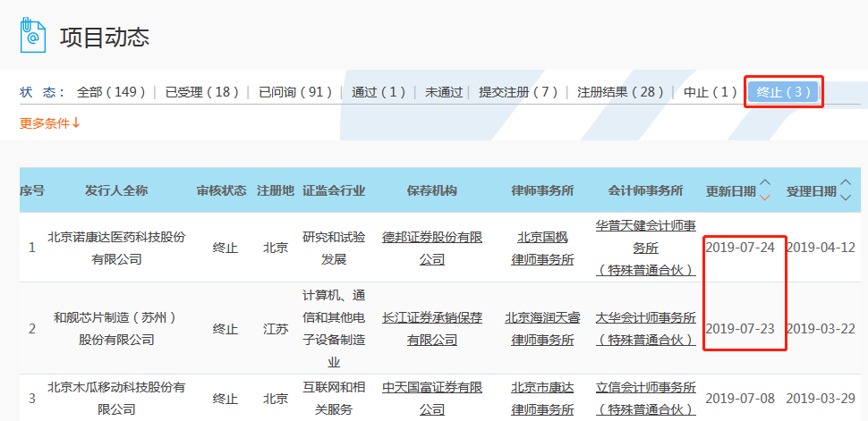Click the 会计师事务所 column header

[x=646, y=191]
